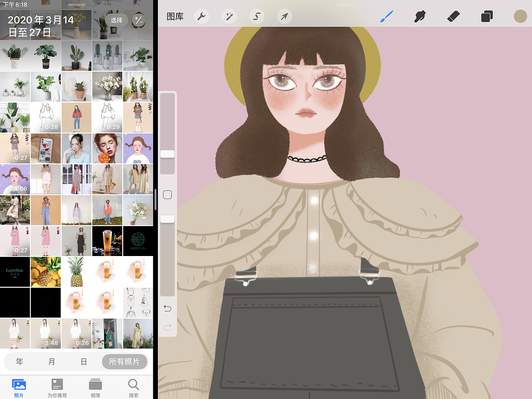The height and width of the screenshot is (399, 532).
Task: Switch Photos view to 日
Action: click(x=84, y=362)
